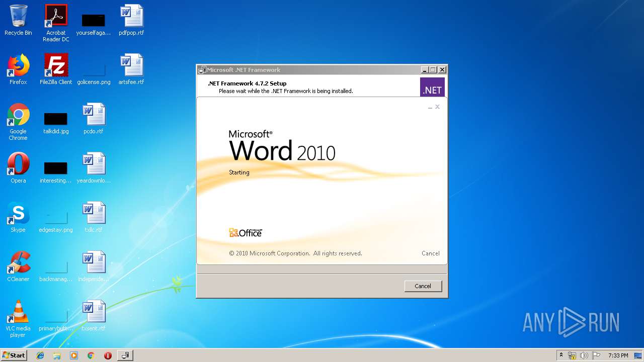
Task: Maximize the Microsoft .NET Framework window
Action: [x=433, y=70]
